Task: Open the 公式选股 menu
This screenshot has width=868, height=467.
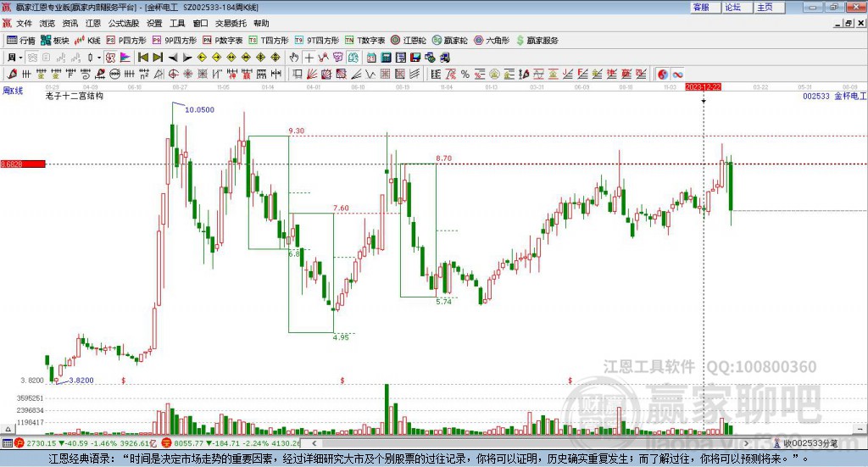Action: pyautogui.click(x=124, y=23)
